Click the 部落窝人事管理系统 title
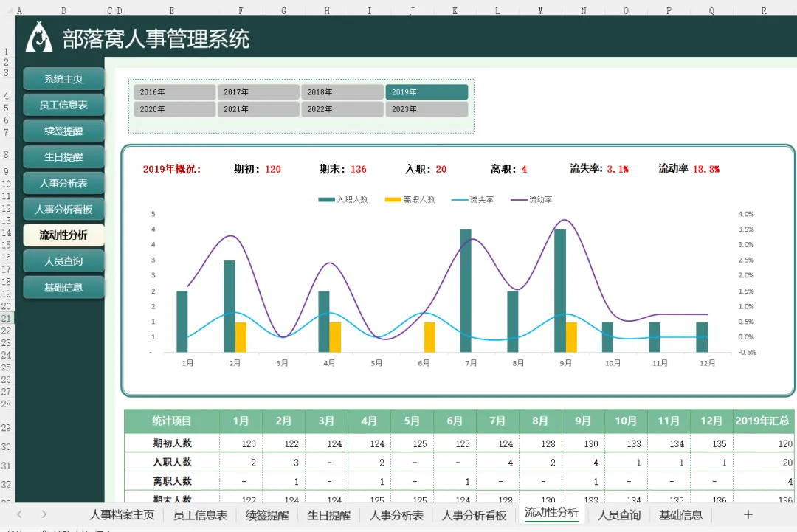 click(x=156, y=39)
